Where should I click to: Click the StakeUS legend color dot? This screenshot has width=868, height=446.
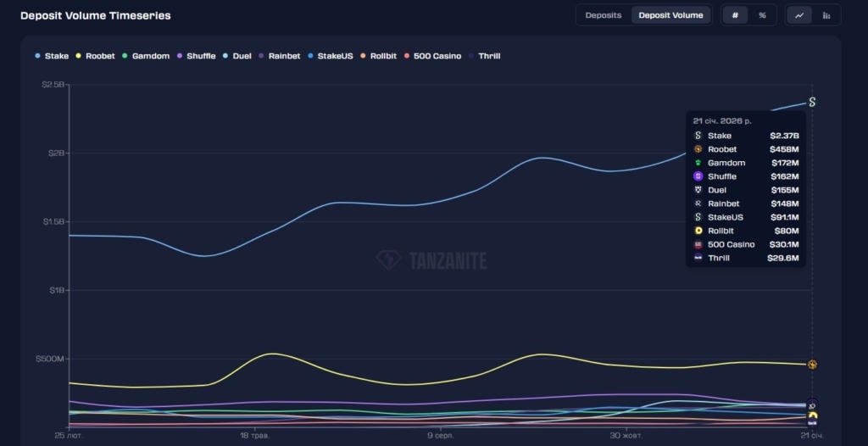(x=310, y=56)
